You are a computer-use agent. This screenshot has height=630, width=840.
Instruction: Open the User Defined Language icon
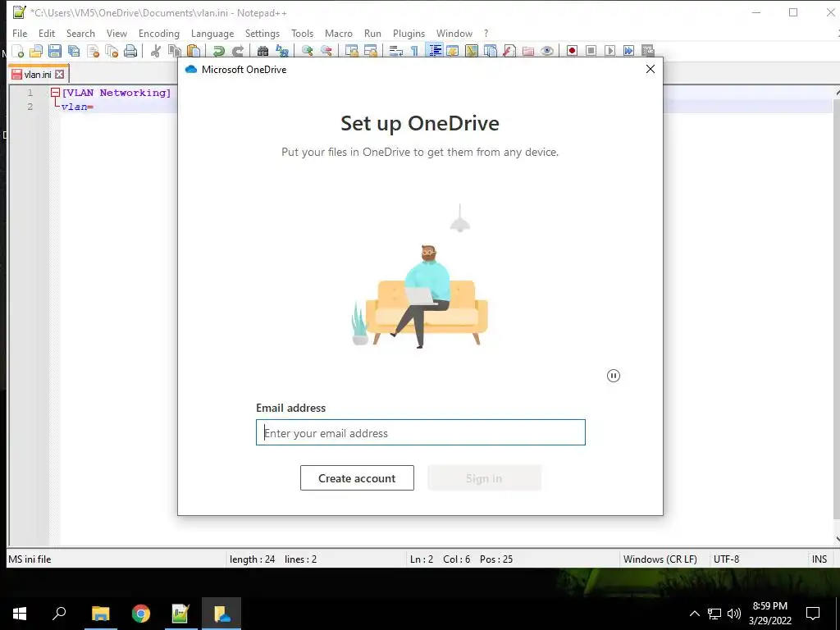coord(453,51)
